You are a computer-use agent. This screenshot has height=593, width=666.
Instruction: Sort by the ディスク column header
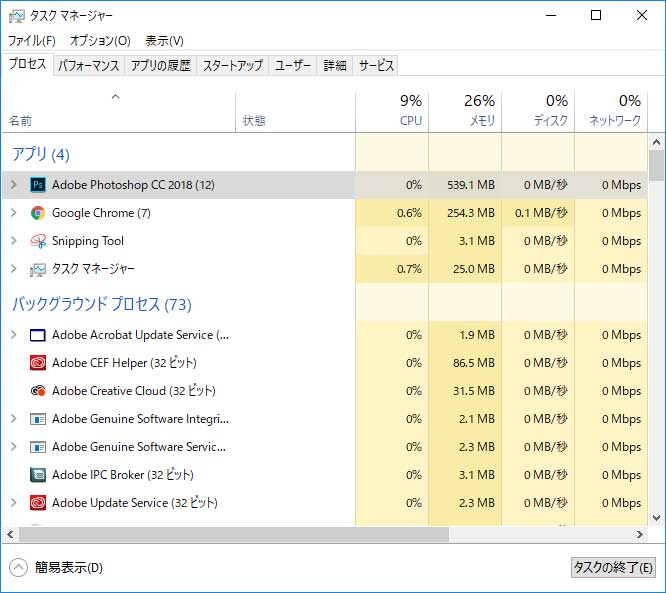538,111
